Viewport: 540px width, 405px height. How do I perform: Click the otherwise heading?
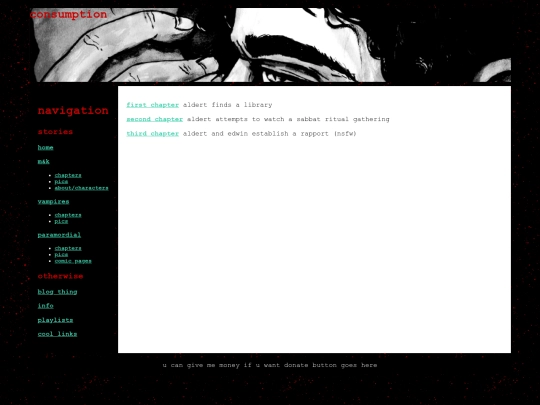[61, 276]
